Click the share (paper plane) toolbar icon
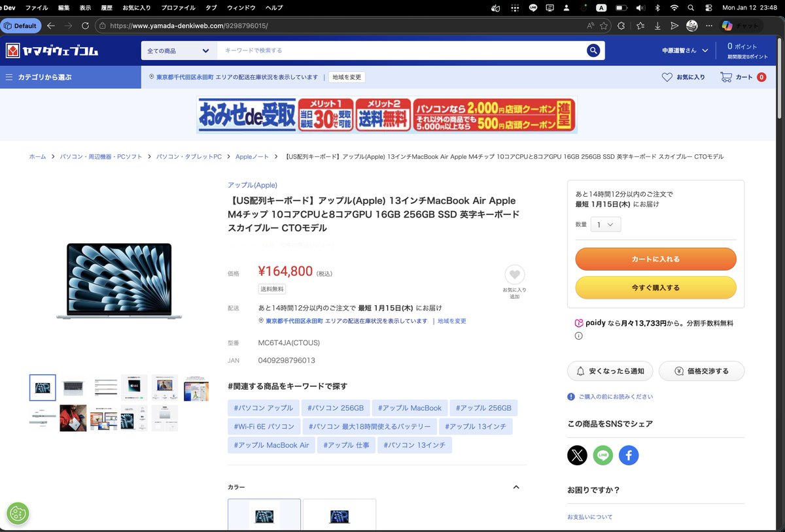785x532 pixels. (674, 25)
